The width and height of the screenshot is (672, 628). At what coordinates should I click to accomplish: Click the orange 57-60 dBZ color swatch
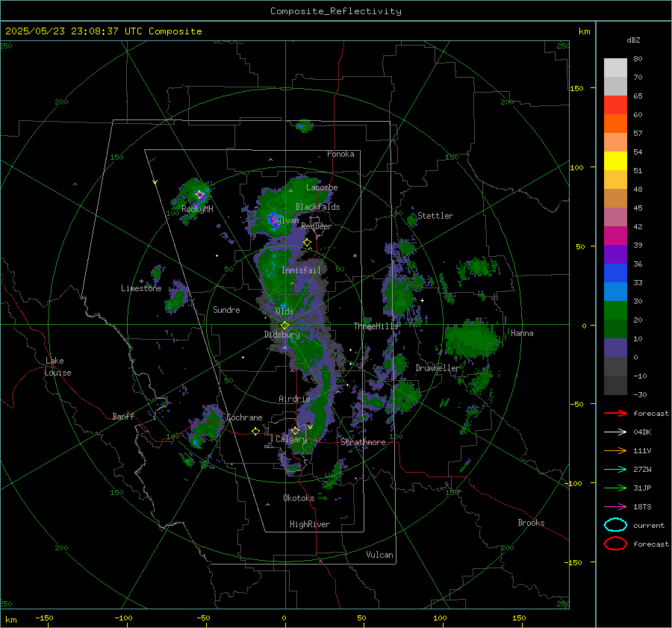pos(615,123)
